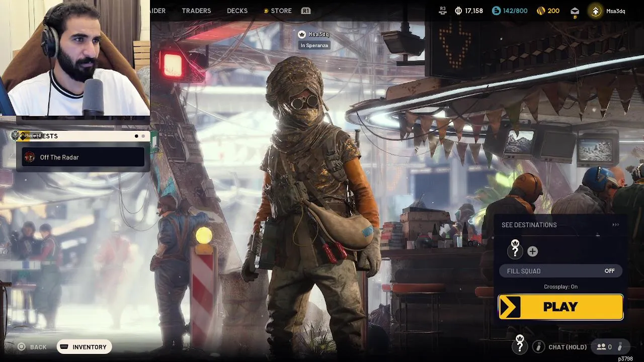Viewport: 644px width, 362px height.
Task: Click the microphone icon next to squad count
Action: point(620,347)
